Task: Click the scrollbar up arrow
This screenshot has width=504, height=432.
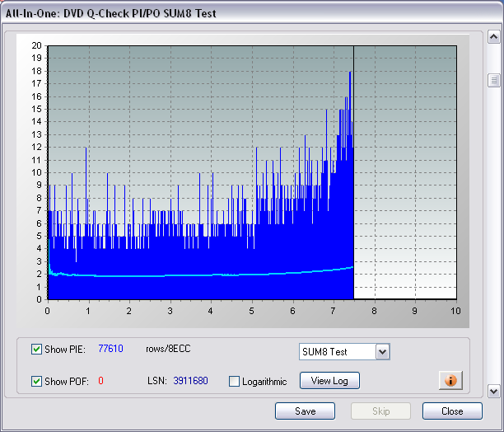Action: click(494, 37)
